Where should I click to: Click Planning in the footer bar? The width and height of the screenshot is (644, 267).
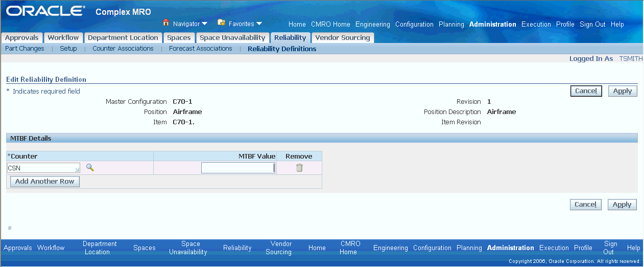pos(469,248)
